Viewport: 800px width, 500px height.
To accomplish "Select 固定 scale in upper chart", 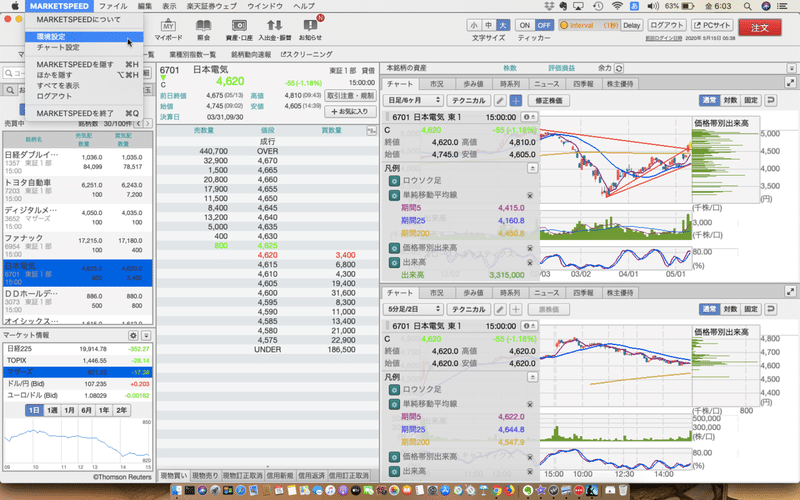I will pyautogui.click(x=751, y=101).
